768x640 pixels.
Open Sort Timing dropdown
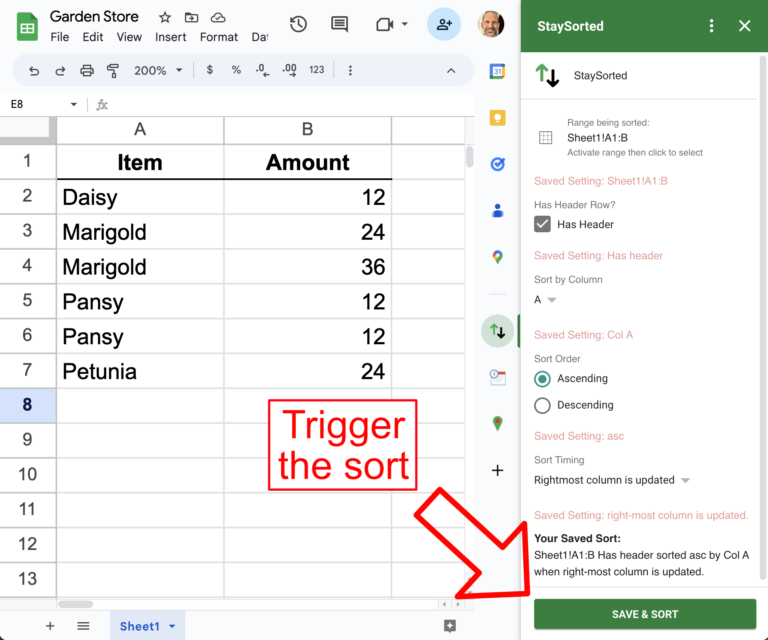(612, 480)
